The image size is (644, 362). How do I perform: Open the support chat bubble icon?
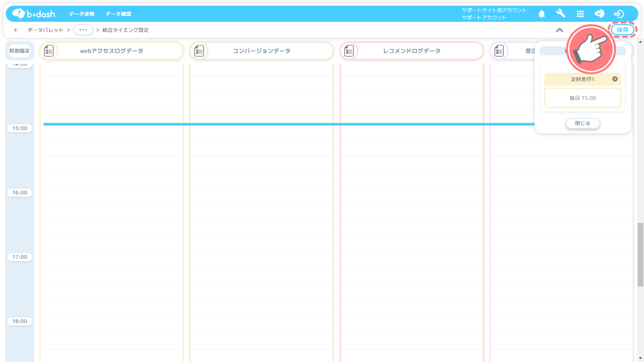(x=599, y=14)
